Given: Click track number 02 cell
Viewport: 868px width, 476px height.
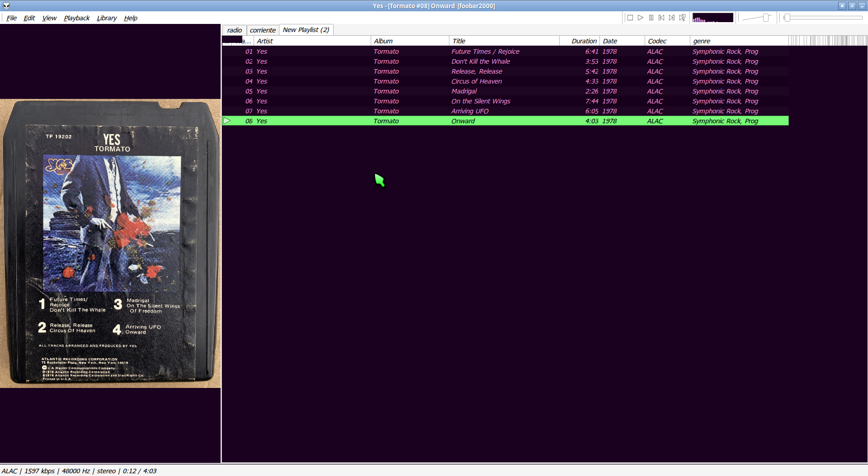Looking at the screenshot, I should [x=249, y=61].
